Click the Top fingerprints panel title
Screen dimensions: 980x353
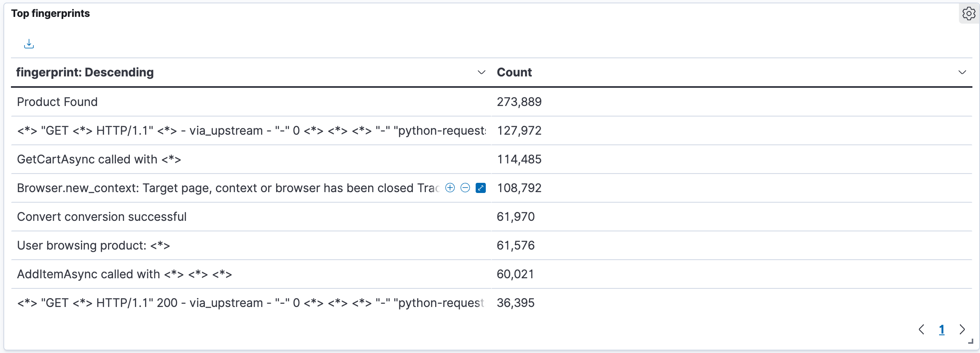(51, 14)
